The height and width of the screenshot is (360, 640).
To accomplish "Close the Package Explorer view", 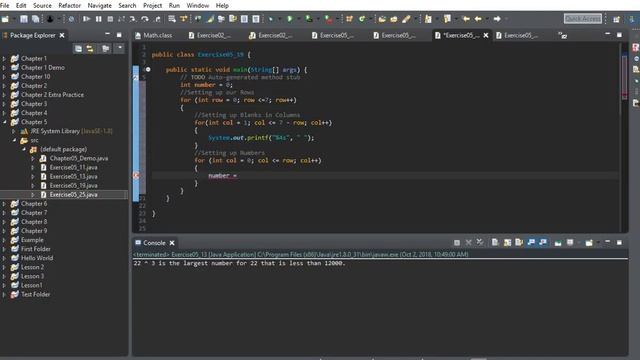I will coord(62,36).
